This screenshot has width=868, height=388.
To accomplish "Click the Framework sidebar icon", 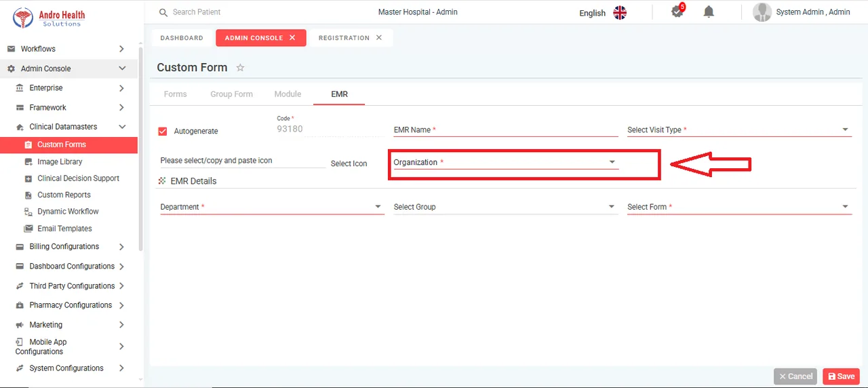I will pos(20,108).
